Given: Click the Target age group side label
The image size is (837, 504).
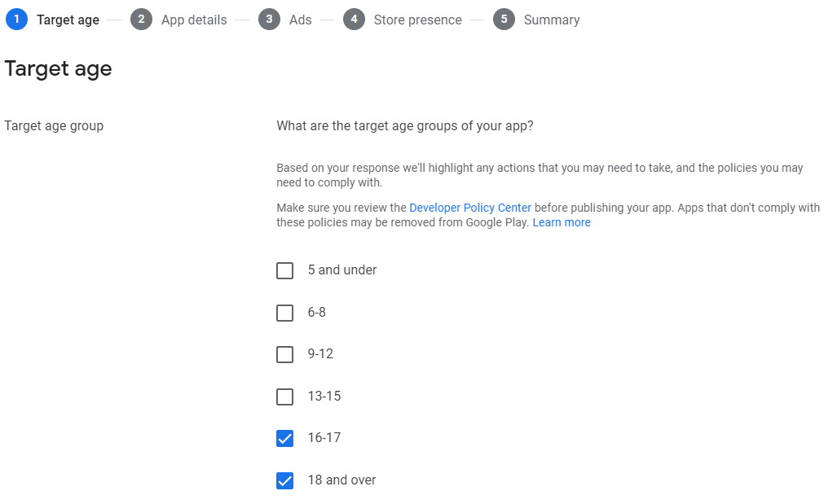Looking at the screenshot, I should (x=54, y=125).
